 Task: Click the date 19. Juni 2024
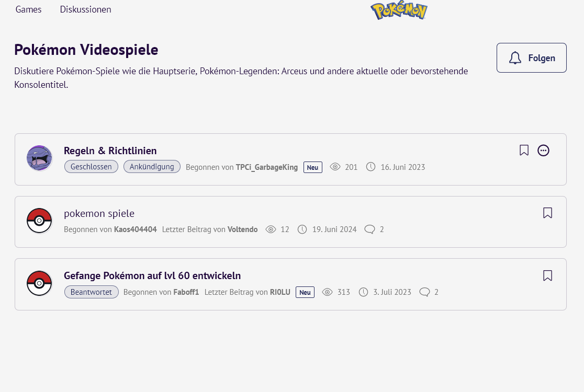(x=334, y=229)
